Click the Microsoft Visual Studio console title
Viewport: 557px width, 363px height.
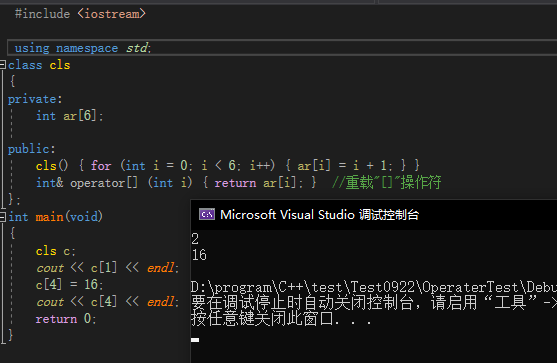click(x=319, y=215)
